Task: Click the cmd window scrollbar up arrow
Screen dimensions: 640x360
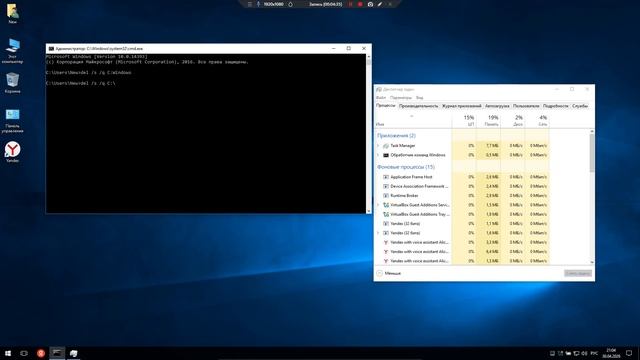Action: pyautogui.click(x=369, y=57)
